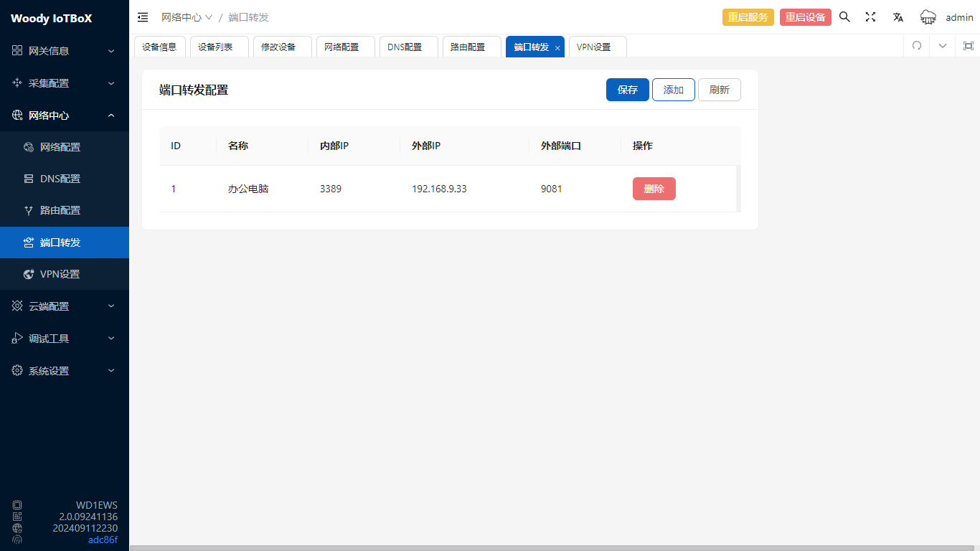This screenshot has width=980, height=551.
Task: Collapse the sidebar using the hamburger icon
Action: tap(143, 17)
